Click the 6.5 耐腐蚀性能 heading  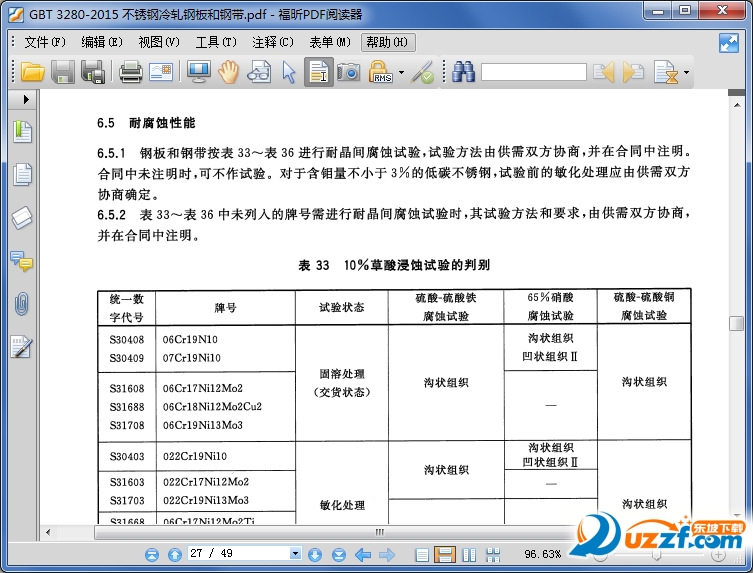146,123
